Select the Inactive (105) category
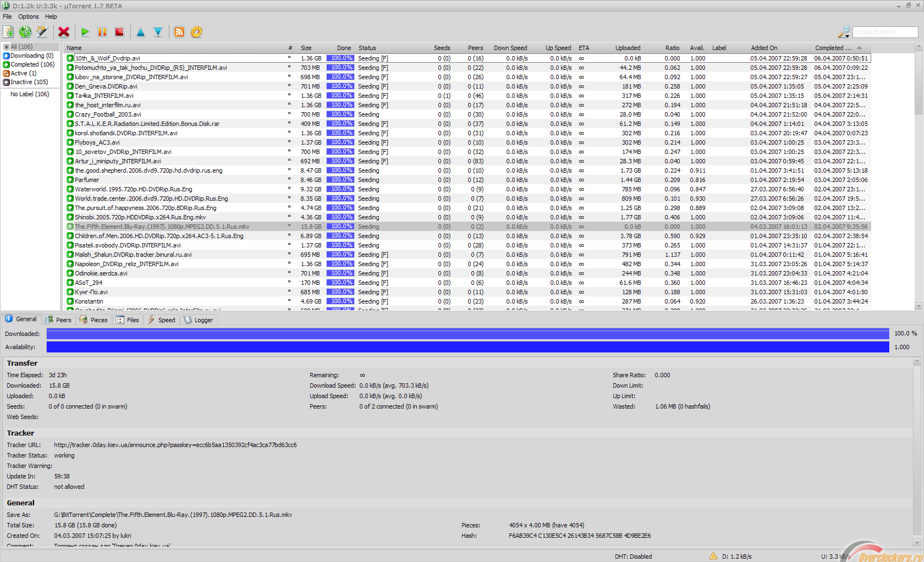The image size is (924, 562). pos(26,82)
